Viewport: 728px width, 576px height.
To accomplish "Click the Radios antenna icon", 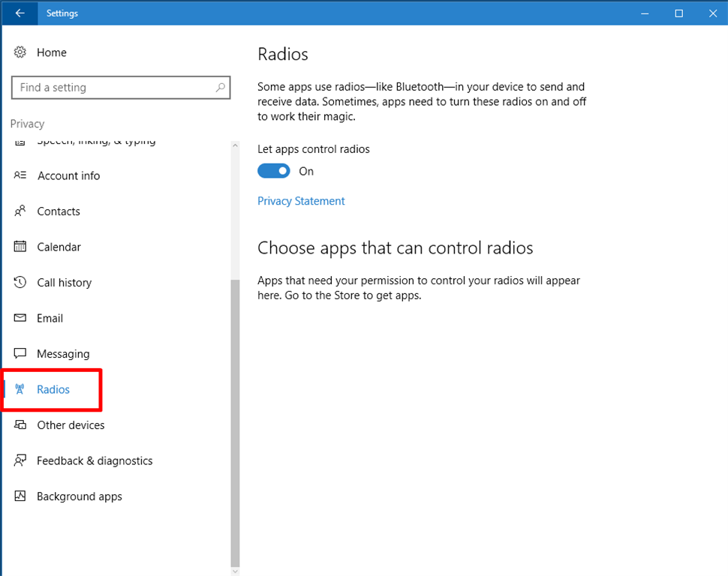I will 20,389.
